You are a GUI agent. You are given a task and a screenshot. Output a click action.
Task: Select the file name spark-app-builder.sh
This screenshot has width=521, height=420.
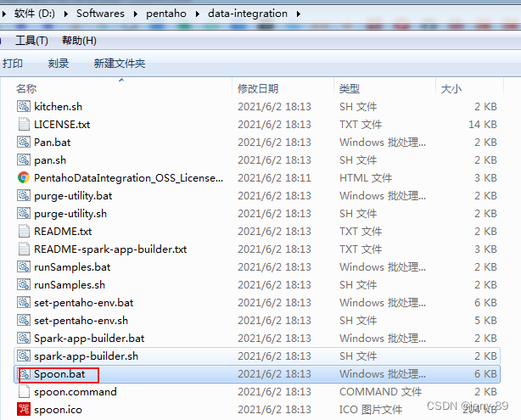point(86,356)
